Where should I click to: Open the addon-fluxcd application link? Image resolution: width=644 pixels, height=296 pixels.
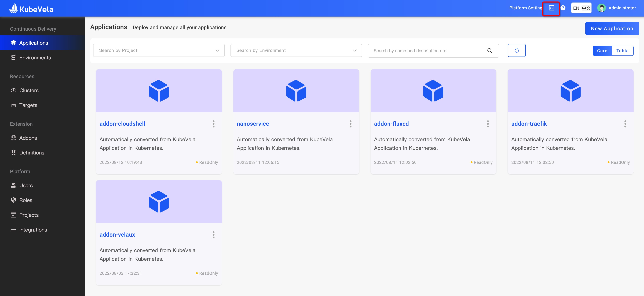coord(391,124)
